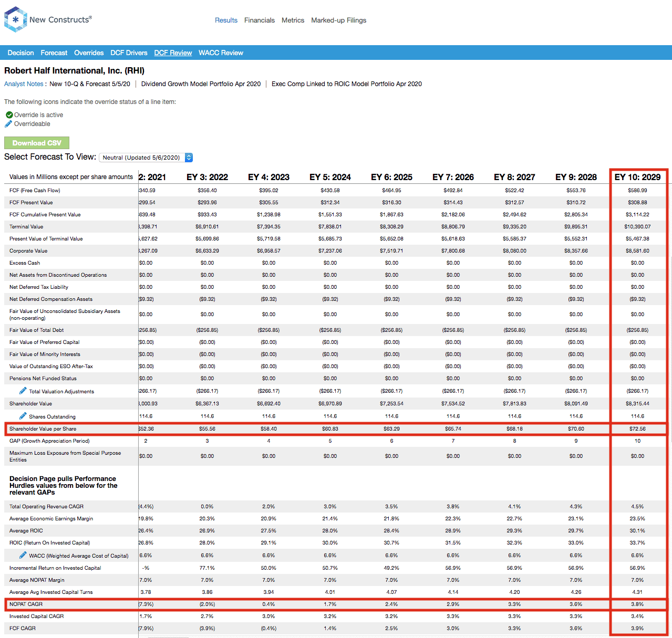Click the $8,315.44 Shareholder Value cell
This screenshot has height=638, width=672.
click(637, 403)
